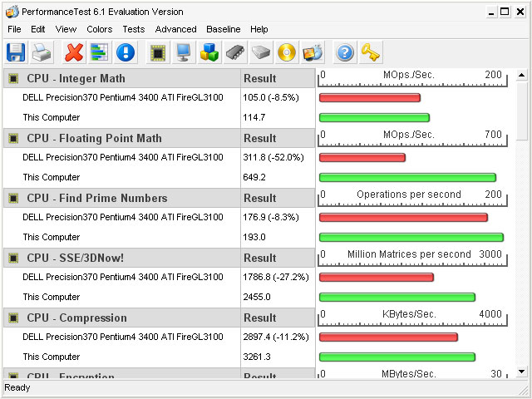The image size is (532, 399).
Task: Click scroll down arrow on results scrollbar
Action: pos(522,372)
